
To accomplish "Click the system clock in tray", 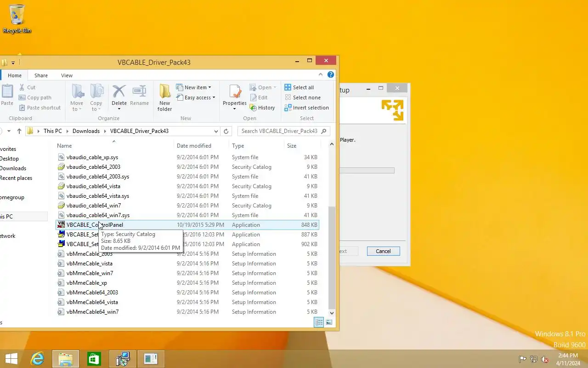I will [568, 359].
